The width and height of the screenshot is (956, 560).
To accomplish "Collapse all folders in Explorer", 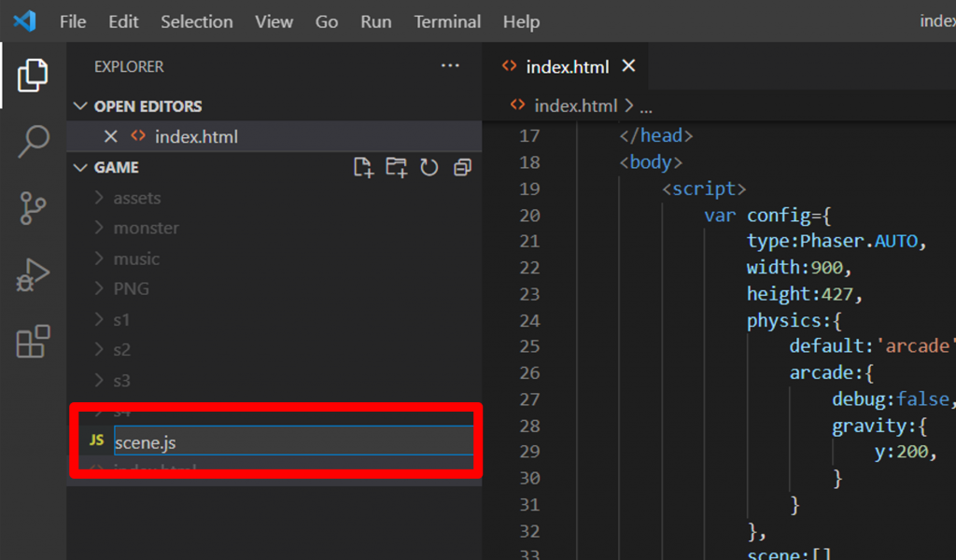I will pos(463,167).
